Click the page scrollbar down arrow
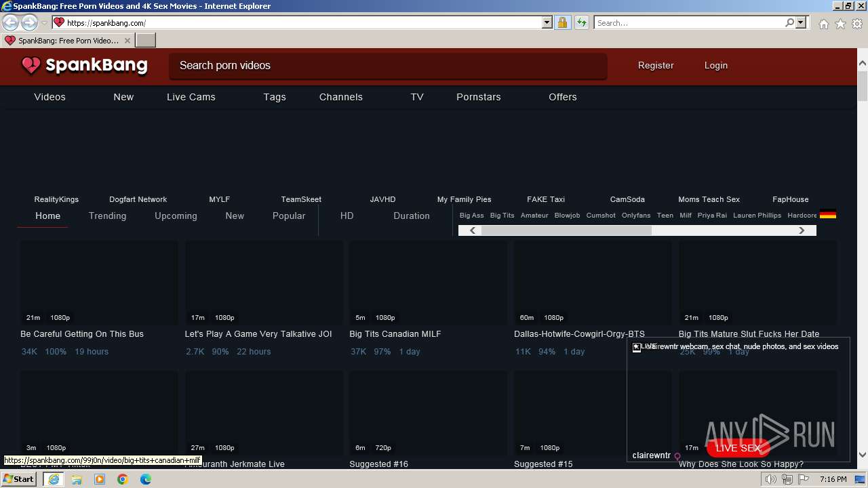The width and height of the screenshot is (868, 488). [x=863, y=455]
